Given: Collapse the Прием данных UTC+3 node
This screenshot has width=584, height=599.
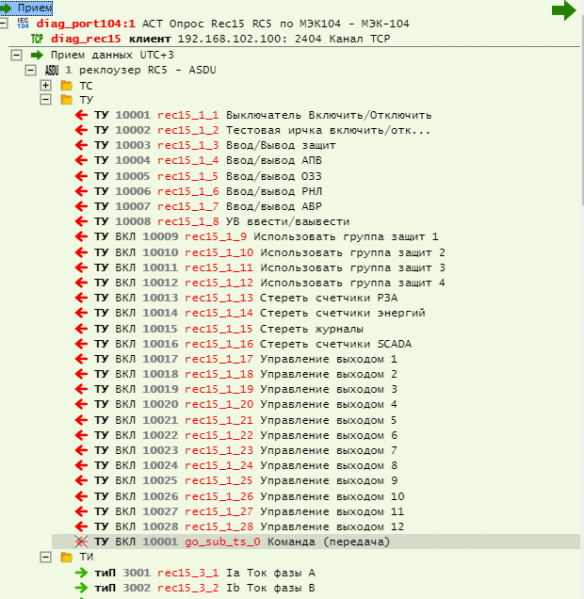Looking at the screenshot, I should pyautogui.click(x=16, y=55).
